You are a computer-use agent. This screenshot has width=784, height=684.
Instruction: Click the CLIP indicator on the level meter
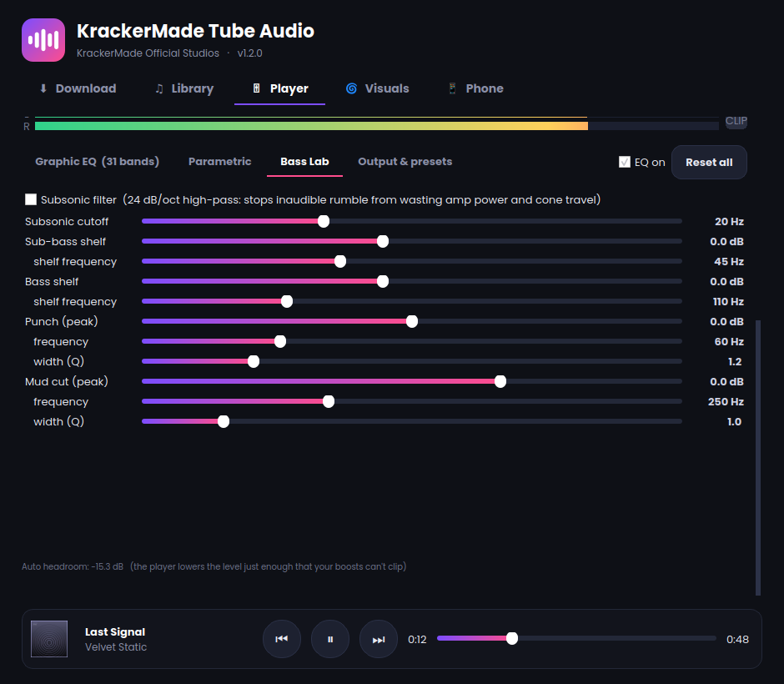pos(736,121)
